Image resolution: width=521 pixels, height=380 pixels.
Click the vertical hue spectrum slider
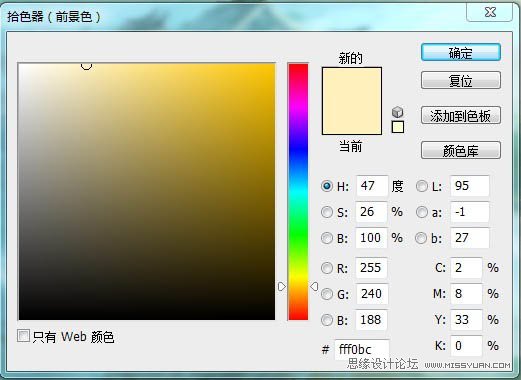(298, 192)
